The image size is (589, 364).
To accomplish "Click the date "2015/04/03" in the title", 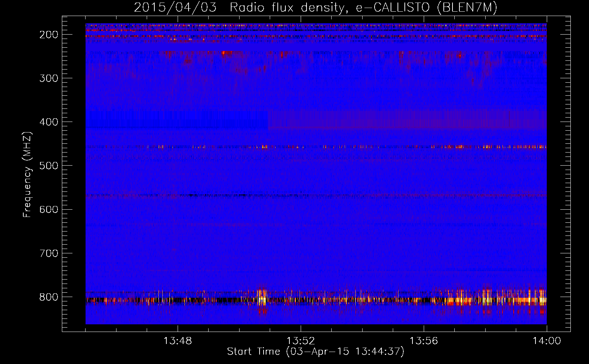I will [x=175, y=8].
